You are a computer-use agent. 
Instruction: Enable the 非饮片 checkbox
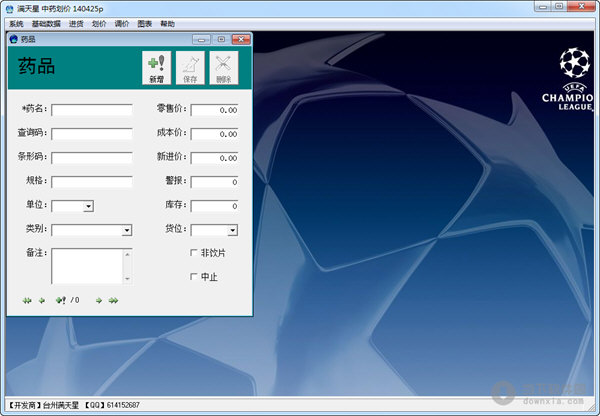tap(194, 253)
